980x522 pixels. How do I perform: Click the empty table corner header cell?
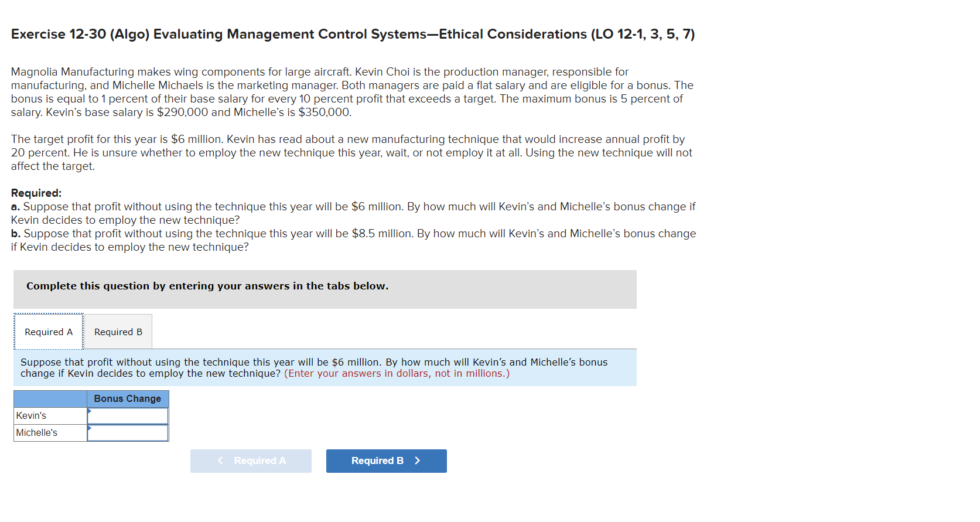pos(50,399)
